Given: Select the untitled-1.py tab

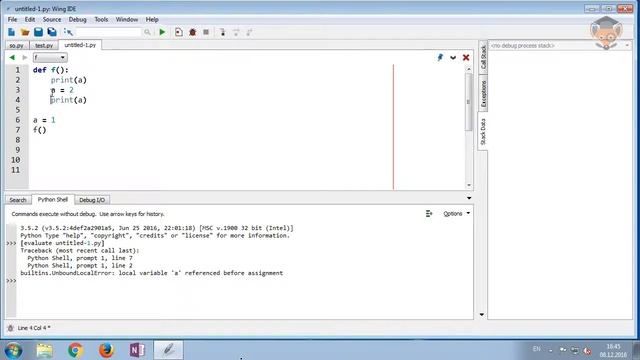Looking at the screenshot, I should point(80,45).
